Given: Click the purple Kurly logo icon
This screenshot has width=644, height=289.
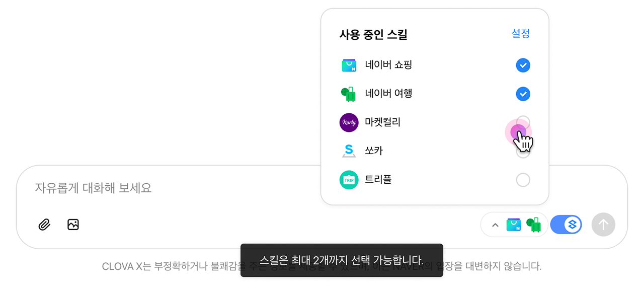Looking at the screenshot, I should coord(349,122).
